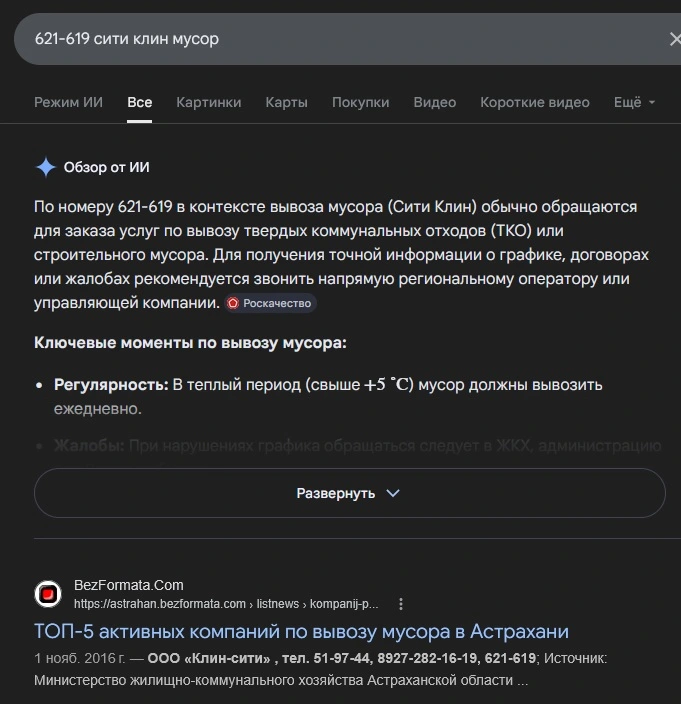This screenshot has width=681, height=704.
Task: Open 'ТОП-5 активных компаний по вывозу мусора' result
Action: tap(301, 631)
